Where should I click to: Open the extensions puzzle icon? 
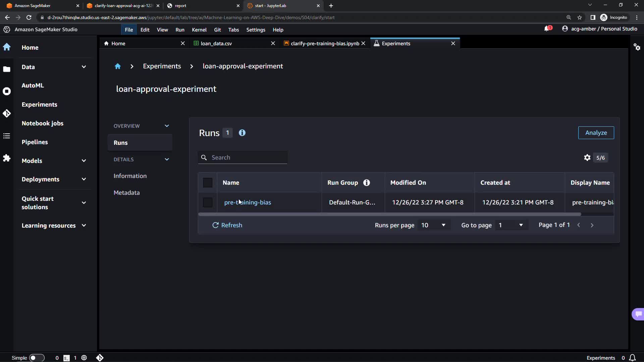[x=7, y=158]
